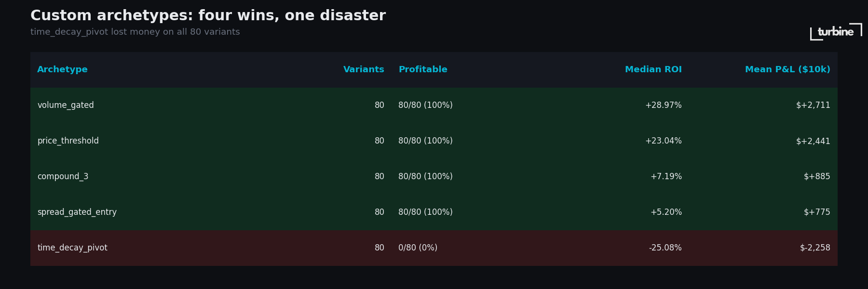Open the spread_gated_entry archetype name

[x=77, y=212]
